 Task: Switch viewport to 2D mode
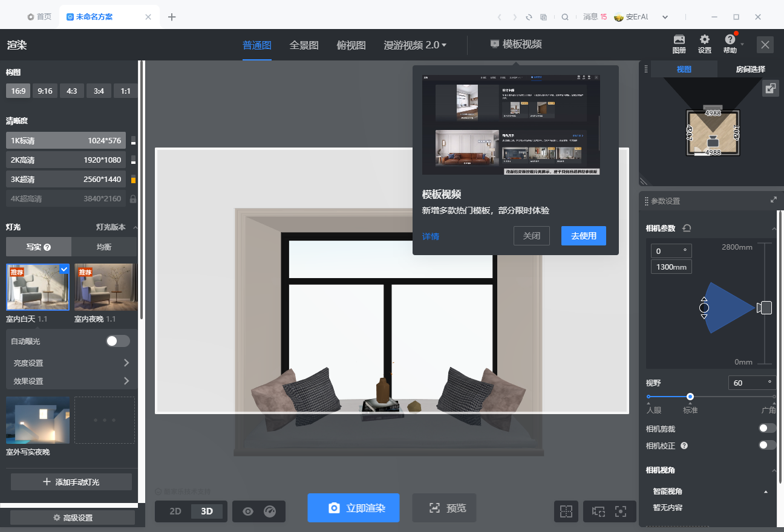click(x=175, y=511)
